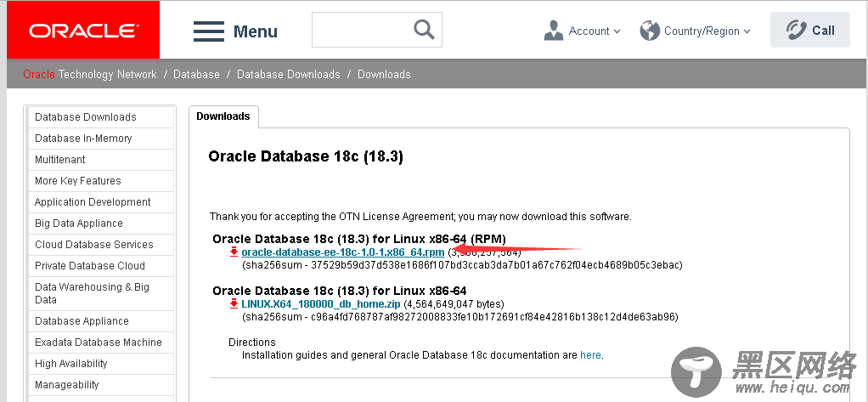Click the zip sha256sum checksum text

[x=460, y=317]
